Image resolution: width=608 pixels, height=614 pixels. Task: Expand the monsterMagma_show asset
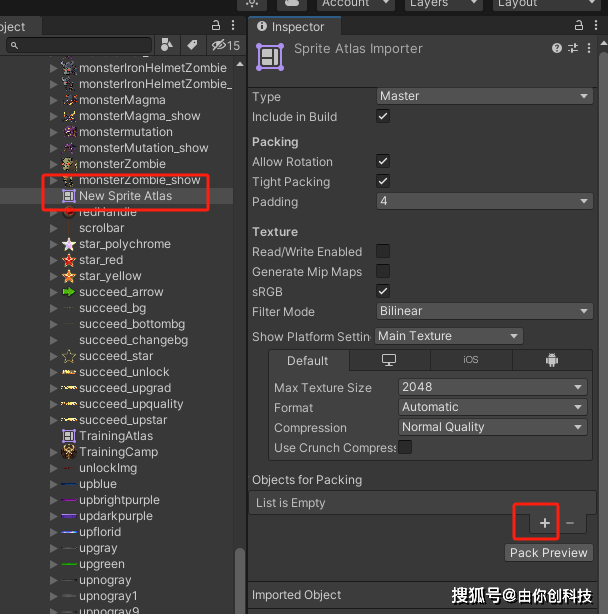54,116
